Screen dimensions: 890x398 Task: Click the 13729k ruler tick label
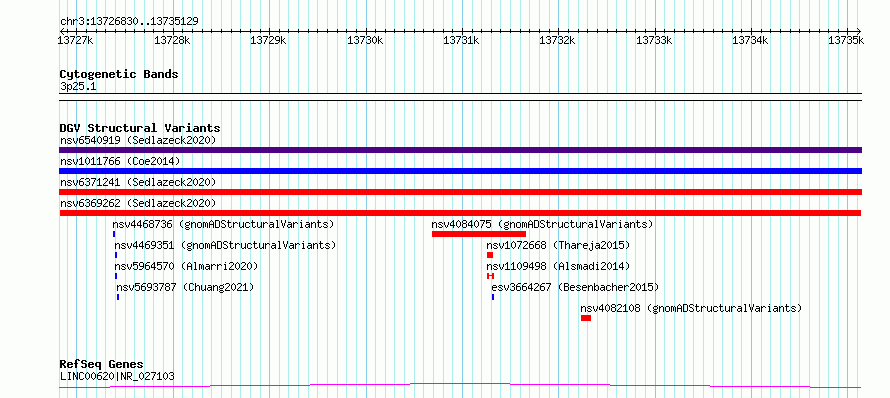(268, 40)
